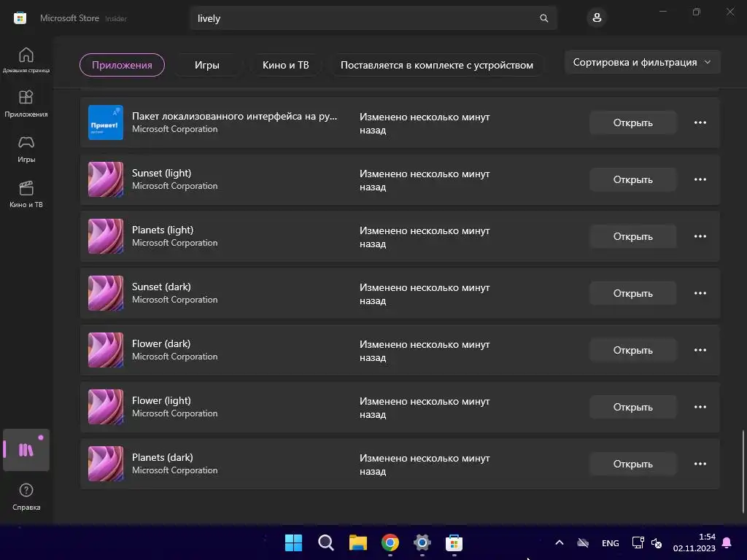
Task: Open more options for Russian language pack
Action: [x=700, y=122]
